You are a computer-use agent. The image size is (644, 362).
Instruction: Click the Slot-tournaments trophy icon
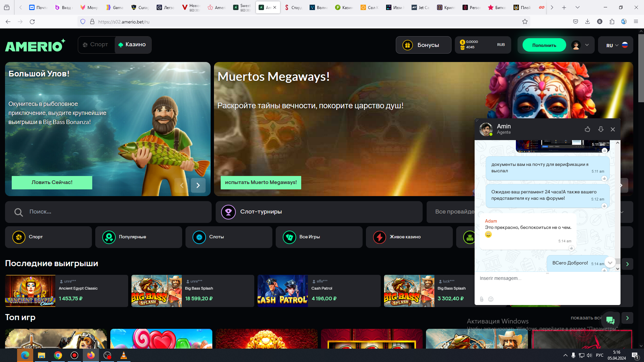coord(228,212)
